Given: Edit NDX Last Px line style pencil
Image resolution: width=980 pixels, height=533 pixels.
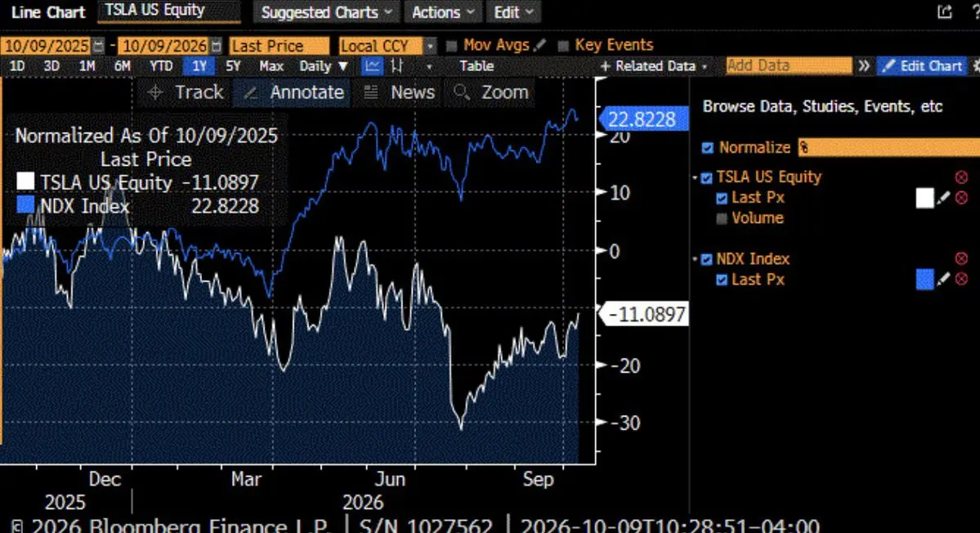Looking at the screenshot, I should [944, 279].
